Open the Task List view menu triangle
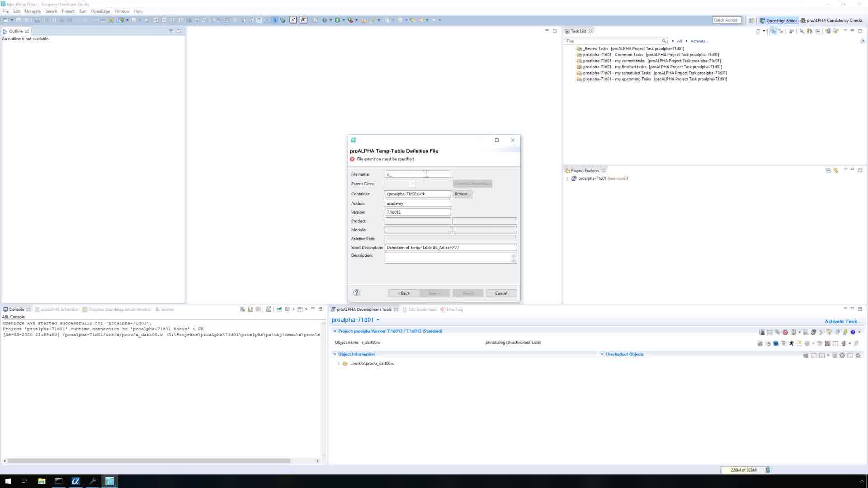This screenshot has width=868, height=488. click(x=845, y=31)
